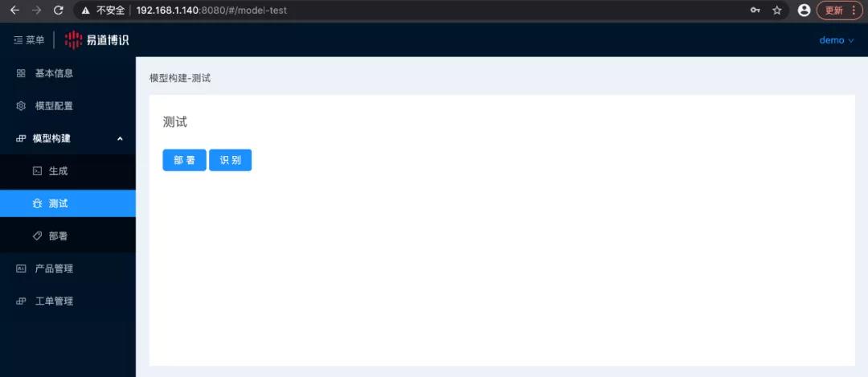868x377 pixels.
Task: Select the 测试 sidebar item
Action: (58, 203)
